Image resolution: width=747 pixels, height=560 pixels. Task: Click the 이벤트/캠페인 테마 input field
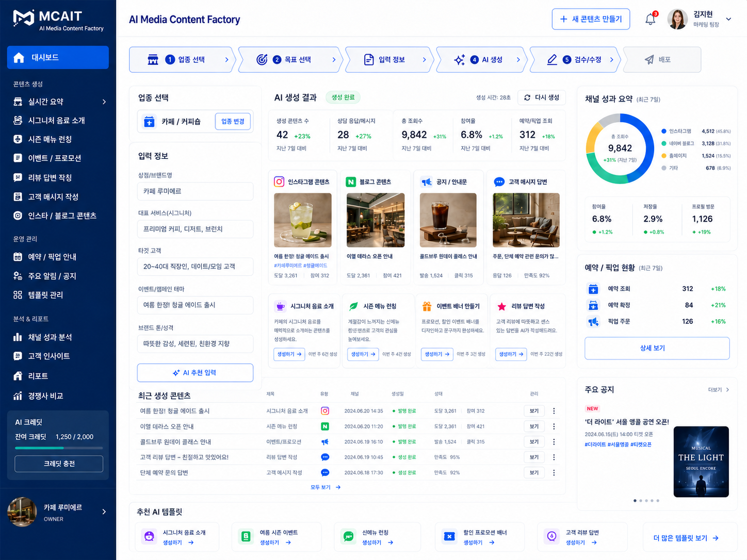coord(195,305)
